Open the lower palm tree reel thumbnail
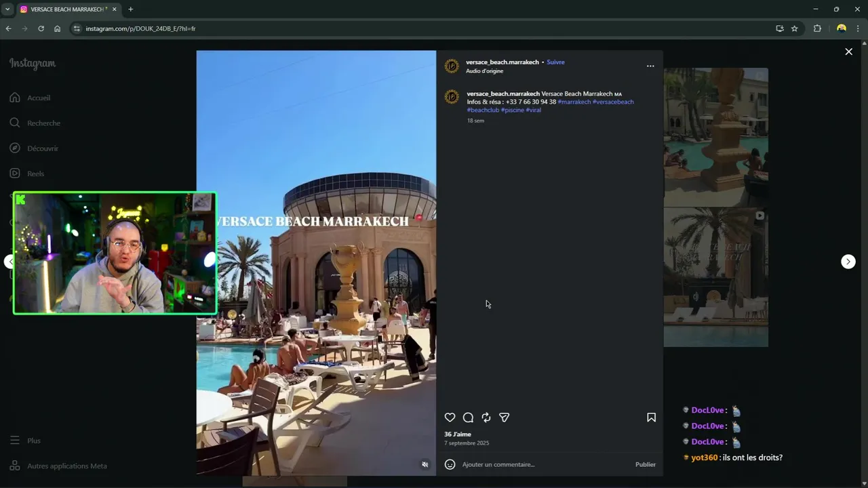Viewport: 868px width, 488px height. 715,277
